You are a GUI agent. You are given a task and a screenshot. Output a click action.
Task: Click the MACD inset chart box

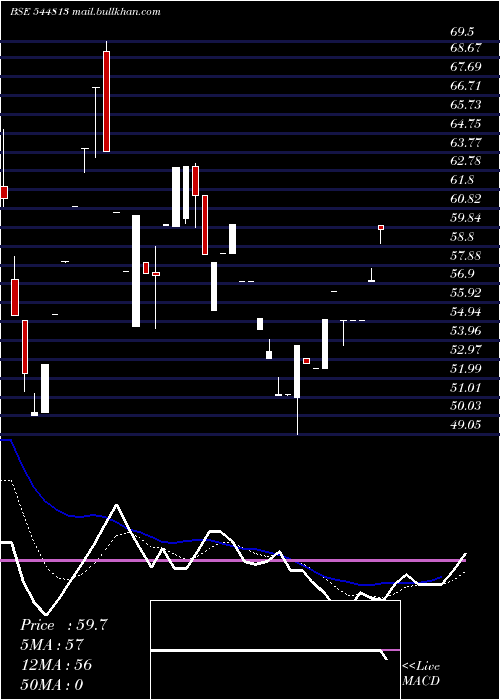(275, 650)
